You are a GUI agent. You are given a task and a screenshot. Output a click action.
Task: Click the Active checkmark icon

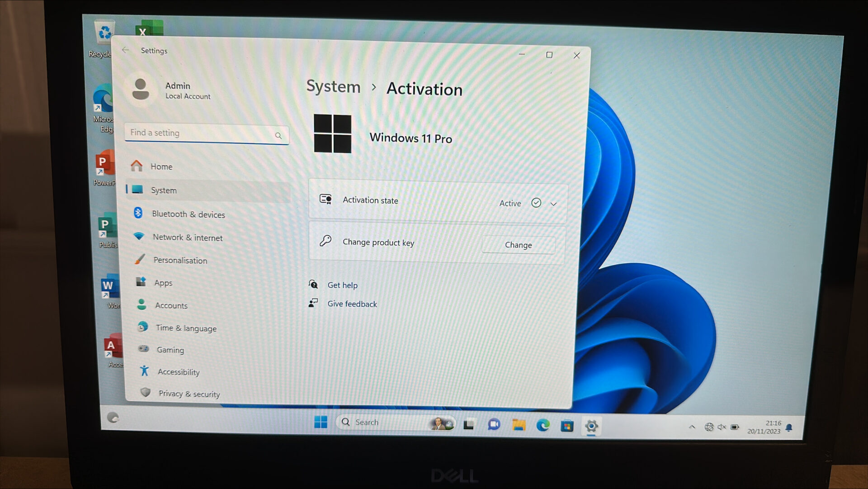click(536, 203)
